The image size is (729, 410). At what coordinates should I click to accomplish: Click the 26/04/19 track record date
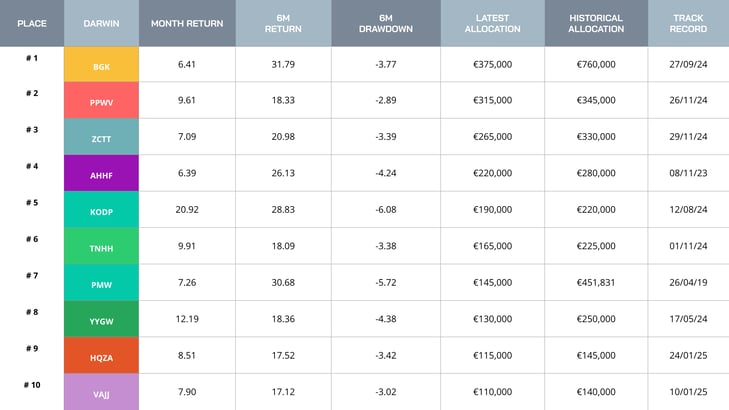[x=688, y=282]
